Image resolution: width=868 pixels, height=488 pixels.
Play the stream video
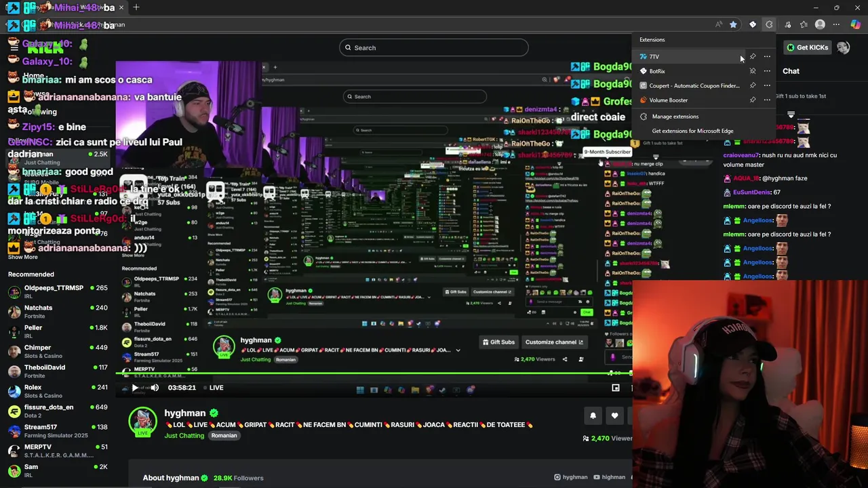135,388
